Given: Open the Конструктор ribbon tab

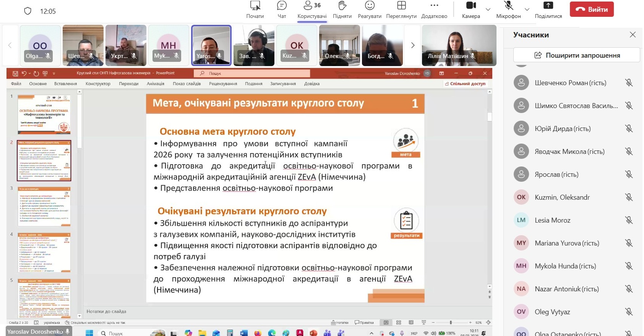Looking at the screenshot, I should pos(98,84).
